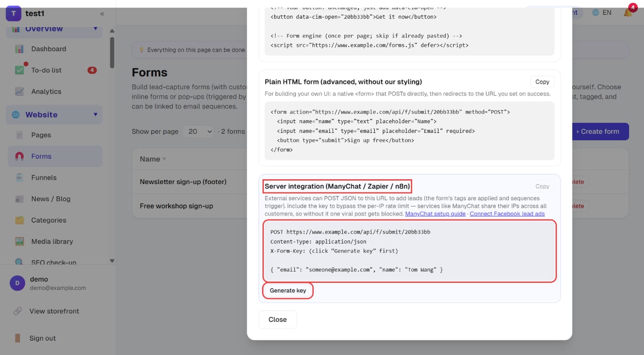Copy the Plain HTML form code
The image size is (644, 355).
tap(542, 82)
